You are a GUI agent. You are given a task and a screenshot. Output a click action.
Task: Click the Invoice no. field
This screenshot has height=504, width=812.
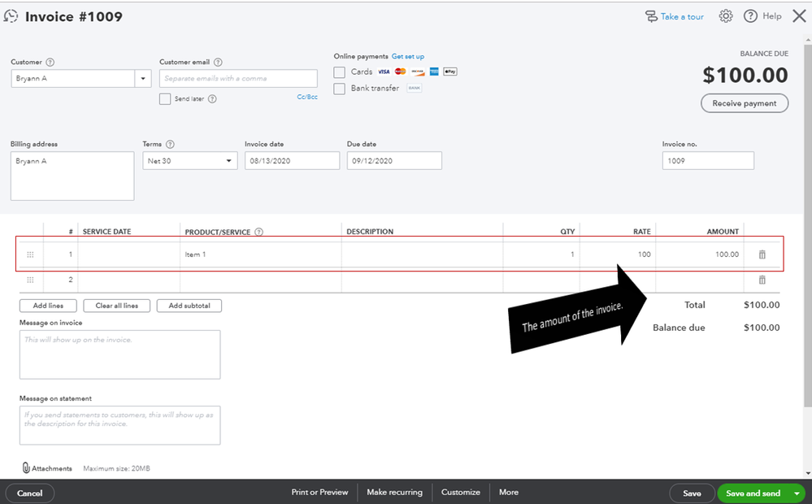click(x=708, y=161)
